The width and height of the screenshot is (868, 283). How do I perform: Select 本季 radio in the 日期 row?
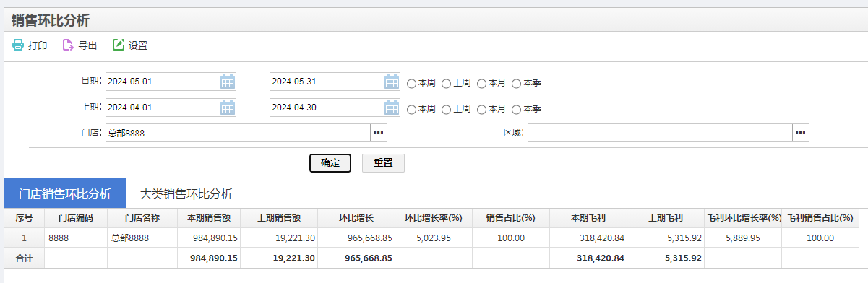(516, 84)
